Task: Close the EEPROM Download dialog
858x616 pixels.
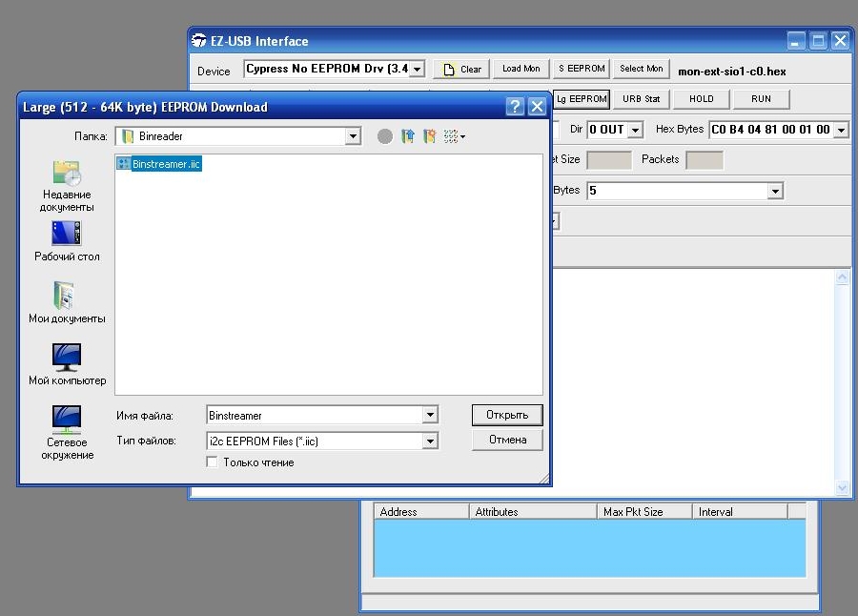Action: (x=537, y=107)
